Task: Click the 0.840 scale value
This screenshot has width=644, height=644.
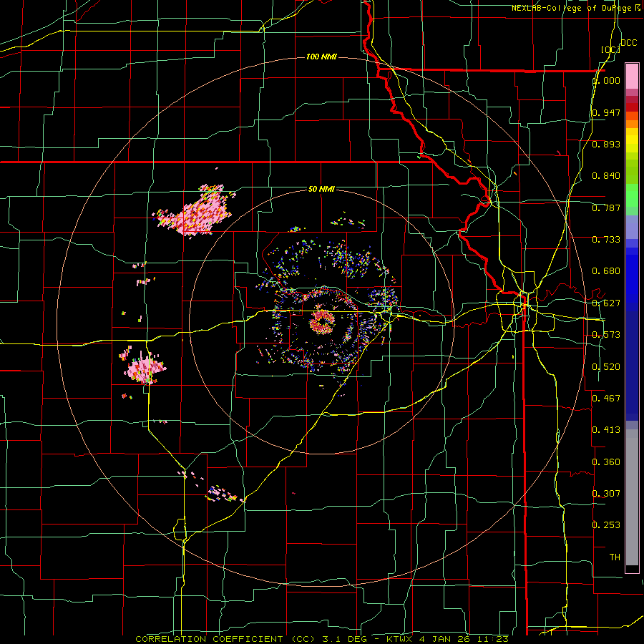Action: pos(606,176)
